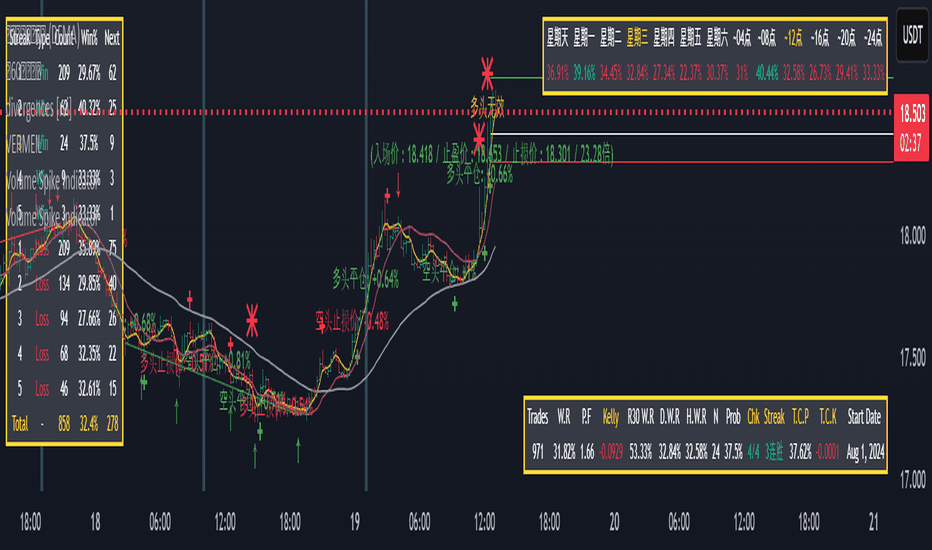Select the 星期五 column header
The image size is (932, 550).
(690, 38)
